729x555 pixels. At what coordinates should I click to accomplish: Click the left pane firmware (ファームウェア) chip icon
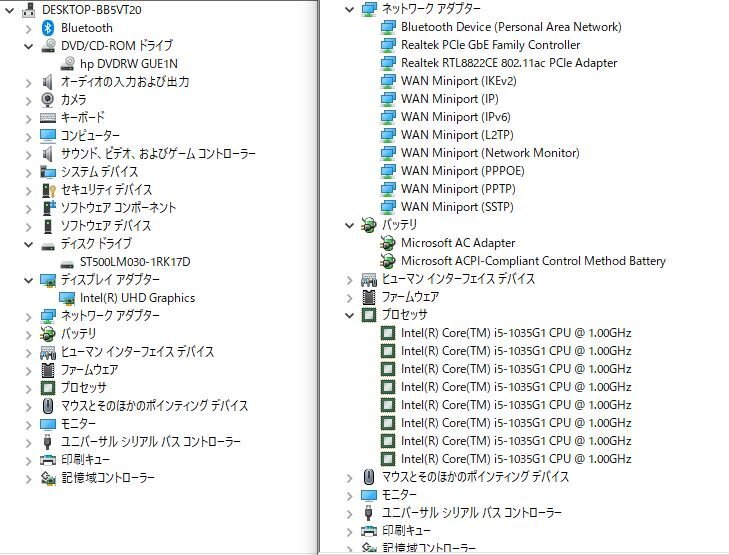click(47, 370)
